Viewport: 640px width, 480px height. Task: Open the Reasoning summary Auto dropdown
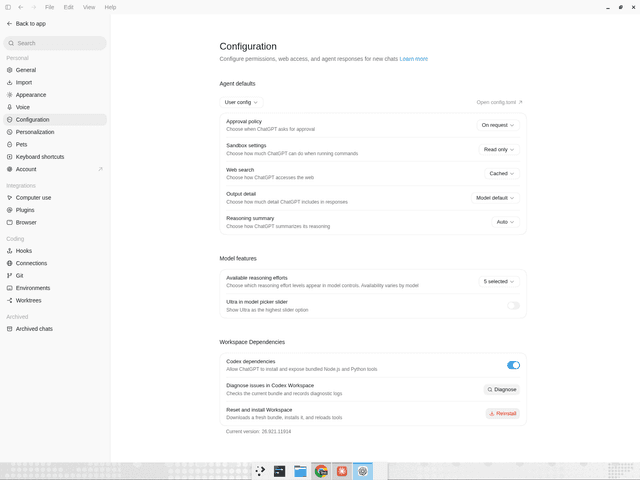point(505,222)
